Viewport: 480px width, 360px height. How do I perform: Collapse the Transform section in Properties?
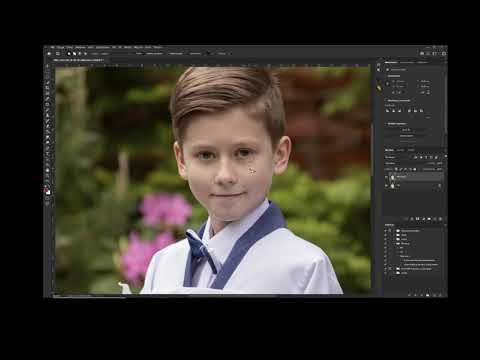(386, 76)
